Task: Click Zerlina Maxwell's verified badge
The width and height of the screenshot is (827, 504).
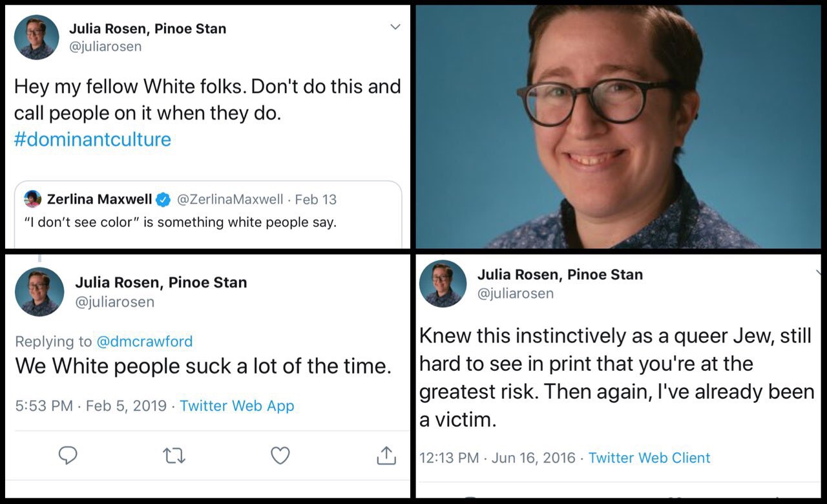Action: coord(163,200)
